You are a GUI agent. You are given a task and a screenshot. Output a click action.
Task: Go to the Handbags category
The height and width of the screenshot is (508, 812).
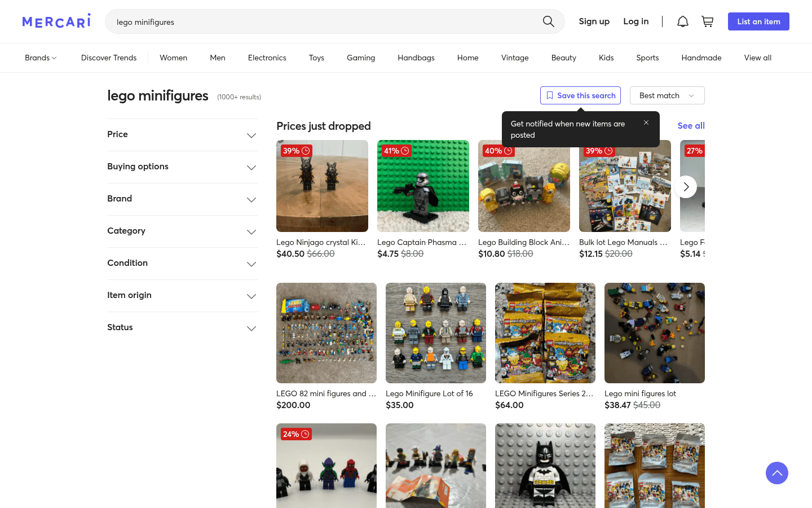pos(416,58)
